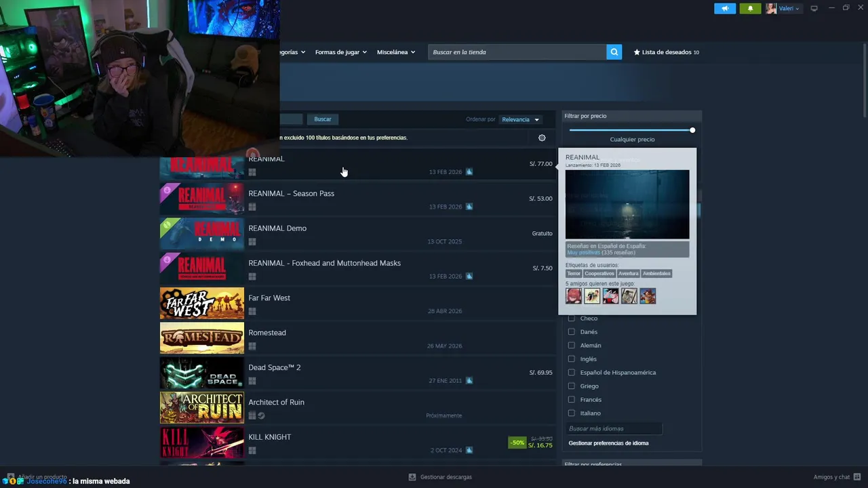Click the blue icon beside REANIMAL Season Pass date
This screenshot has width=868, height=488.
coord(469,207)
